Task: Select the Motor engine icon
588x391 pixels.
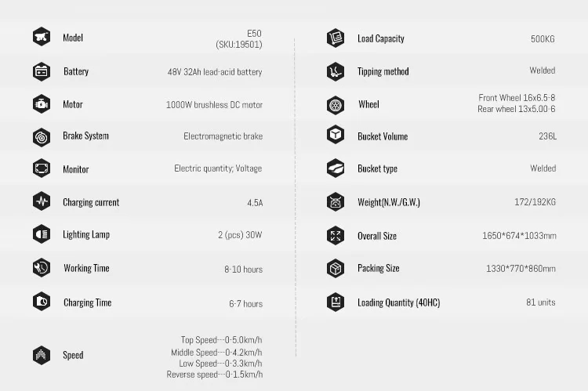Action: [x=42, y=104]
